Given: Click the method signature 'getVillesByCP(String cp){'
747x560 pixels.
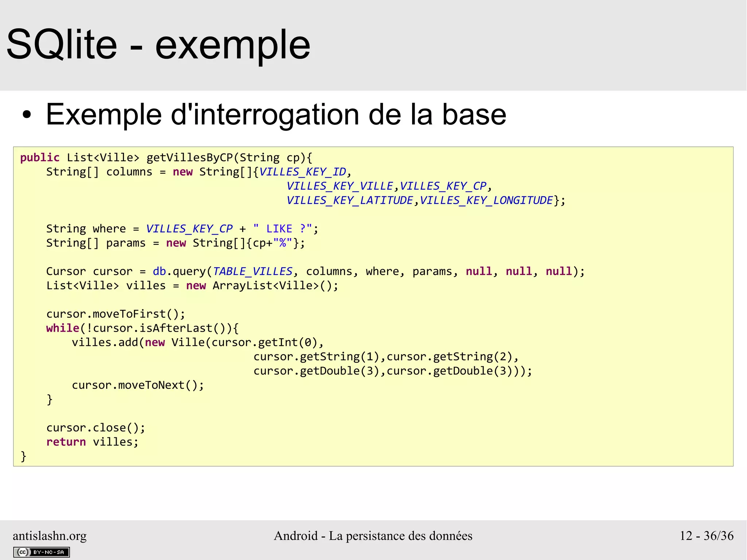Looking at the screenshot, I should 229,158.
